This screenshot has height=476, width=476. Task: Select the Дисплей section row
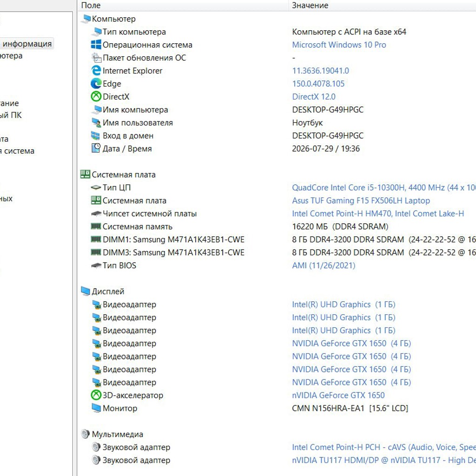tap(108, 291)
